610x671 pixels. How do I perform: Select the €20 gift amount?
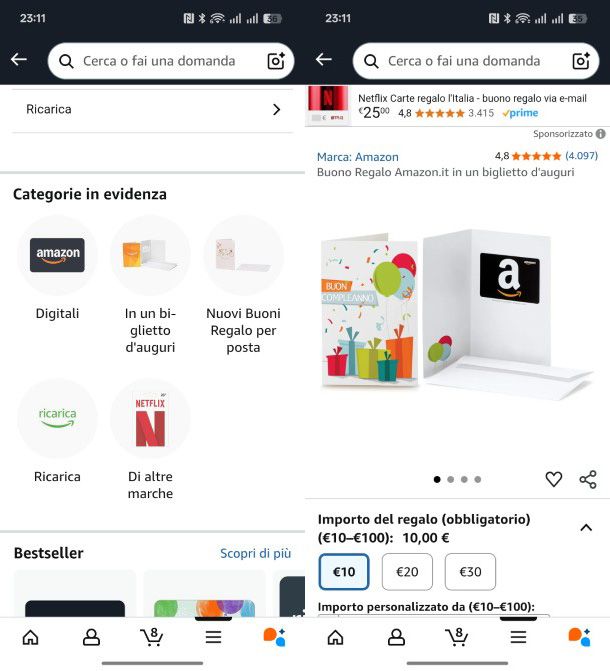coord(407,572)
